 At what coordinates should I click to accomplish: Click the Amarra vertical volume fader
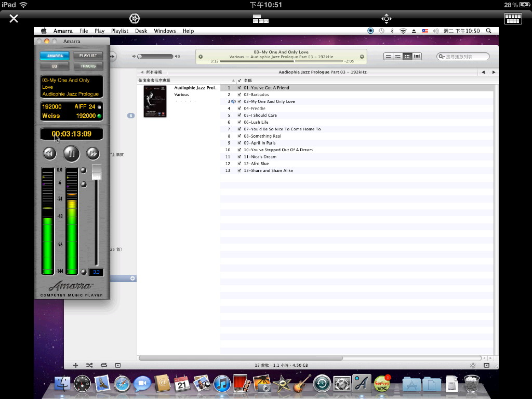click(97, 171)
